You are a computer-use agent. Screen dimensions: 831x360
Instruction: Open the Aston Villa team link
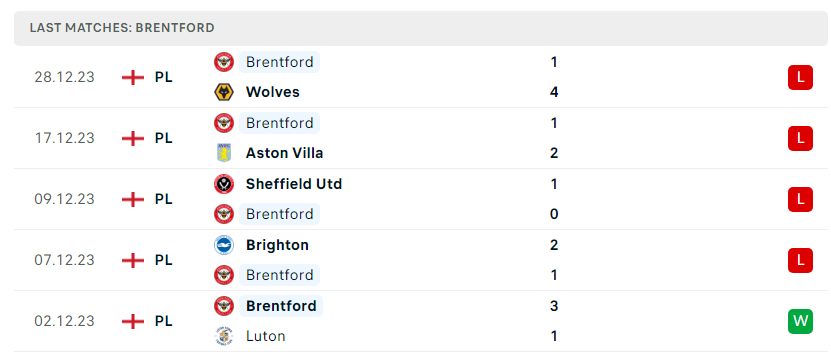point(285,153)
